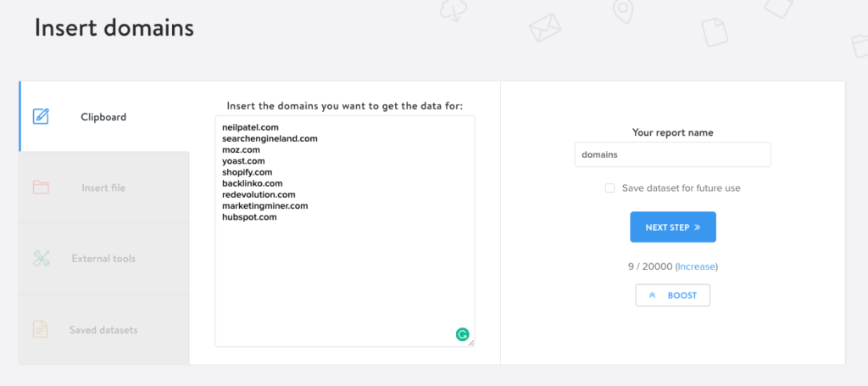Screen dimensions: 868x386
Task: Focus the report name input field
Action: (672, 154)
